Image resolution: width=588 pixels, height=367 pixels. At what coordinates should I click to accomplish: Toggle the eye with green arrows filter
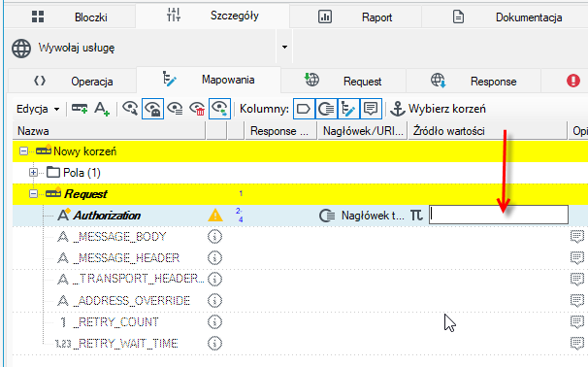click(x=219, y=109)
